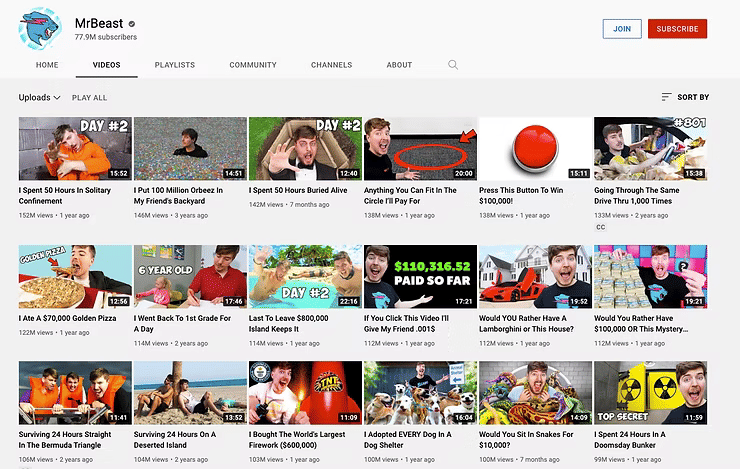
Task: Click the JOIN button
Action: click(622, 29)
